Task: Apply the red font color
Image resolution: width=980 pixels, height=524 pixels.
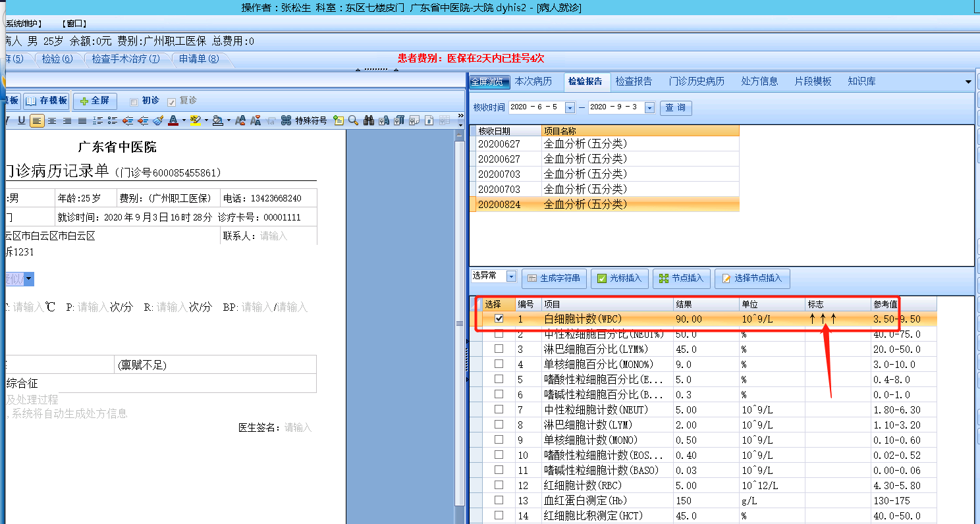Action: pyautogui.click(x=173, y=120)
